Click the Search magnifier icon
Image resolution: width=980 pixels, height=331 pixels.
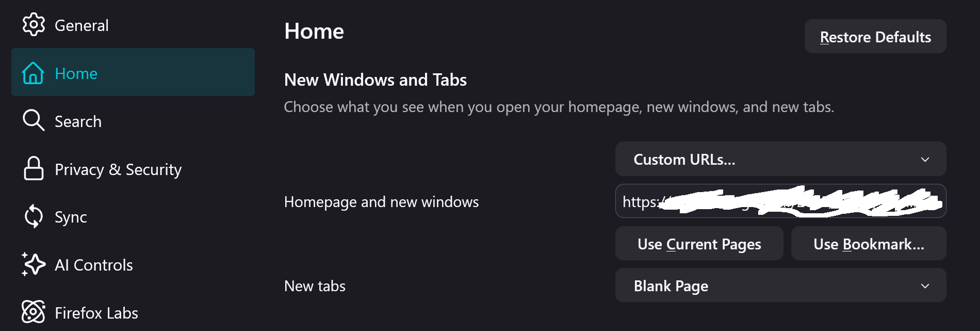click(34, 120)
